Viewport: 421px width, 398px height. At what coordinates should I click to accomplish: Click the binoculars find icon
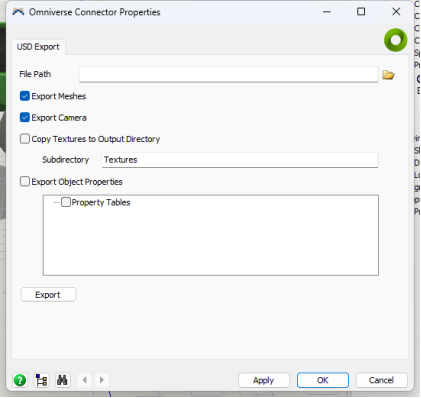click(x=62, y=380)
